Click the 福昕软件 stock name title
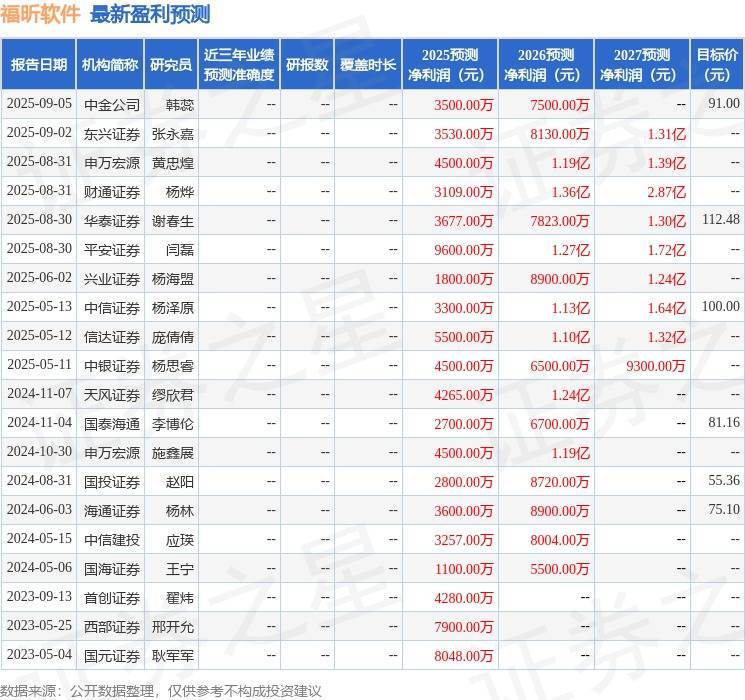 [40, 14]
